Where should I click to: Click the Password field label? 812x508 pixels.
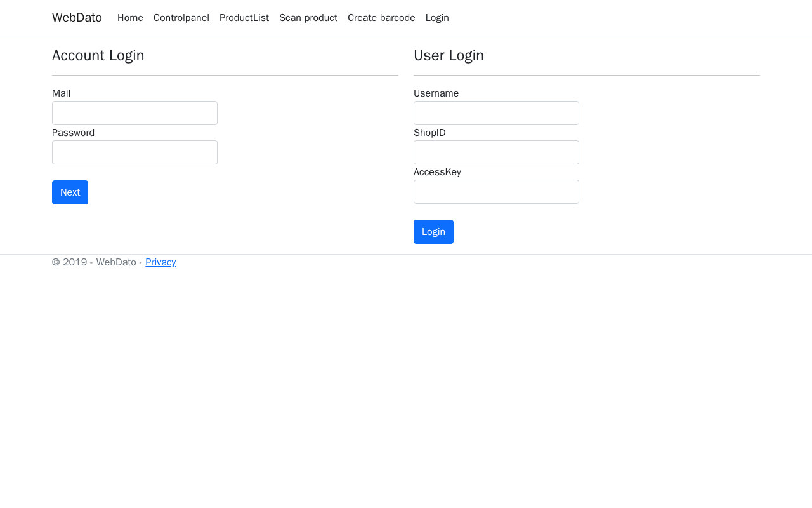point(73,133)
